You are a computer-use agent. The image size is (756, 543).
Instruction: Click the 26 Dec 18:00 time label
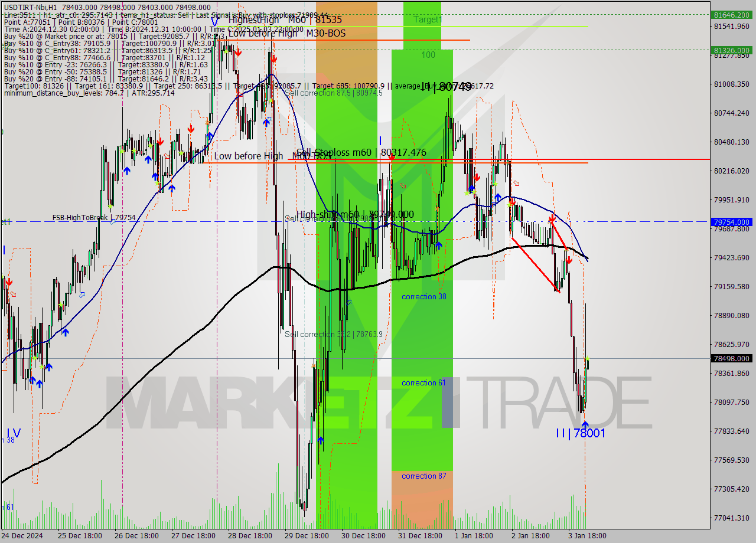coord(136,536)
